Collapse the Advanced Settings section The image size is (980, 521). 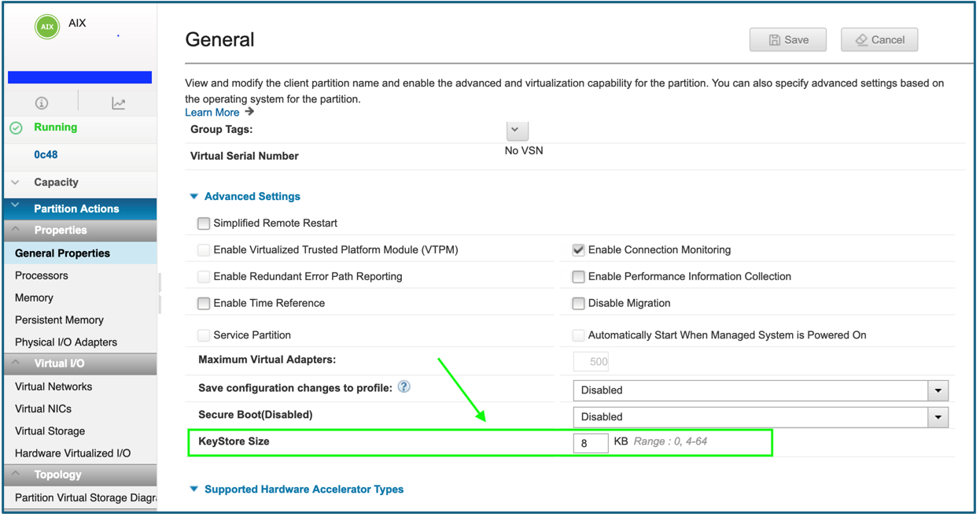(193, 196)
